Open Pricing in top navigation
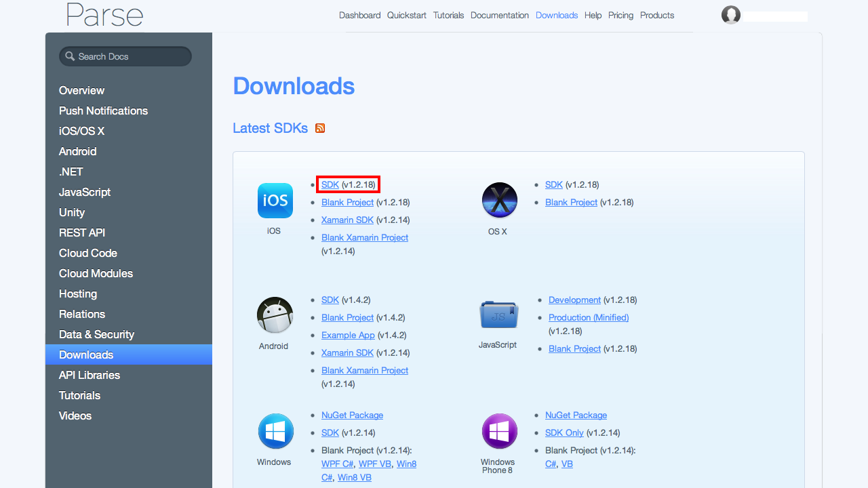 click(x=620, y=15)
